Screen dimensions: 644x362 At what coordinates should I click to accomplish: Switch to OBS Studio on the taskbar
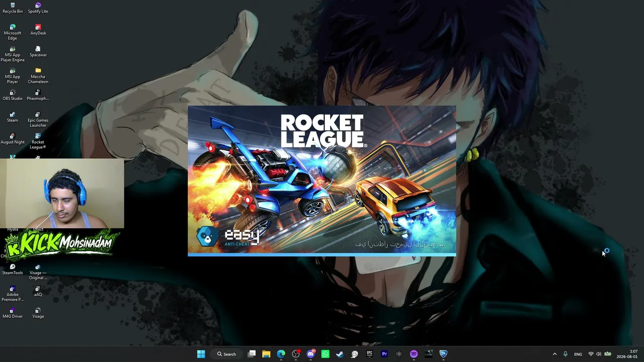296,354
